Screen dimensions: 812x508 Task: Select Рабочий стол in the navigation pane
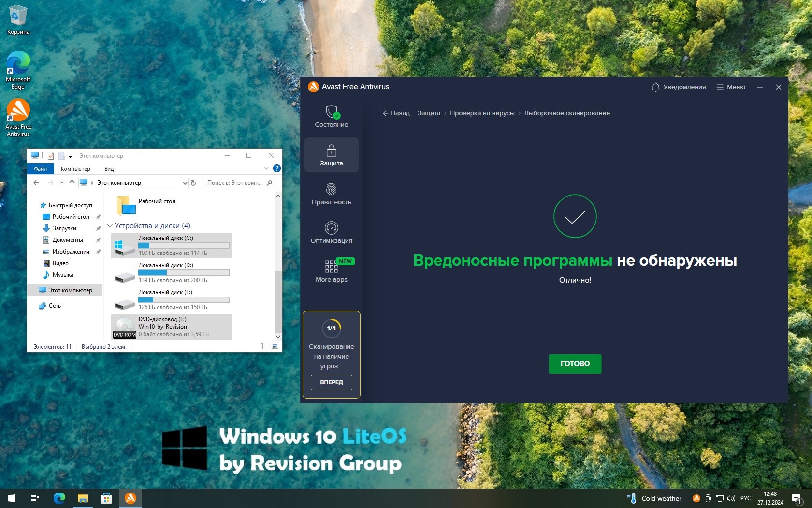(x=71, y=217)
